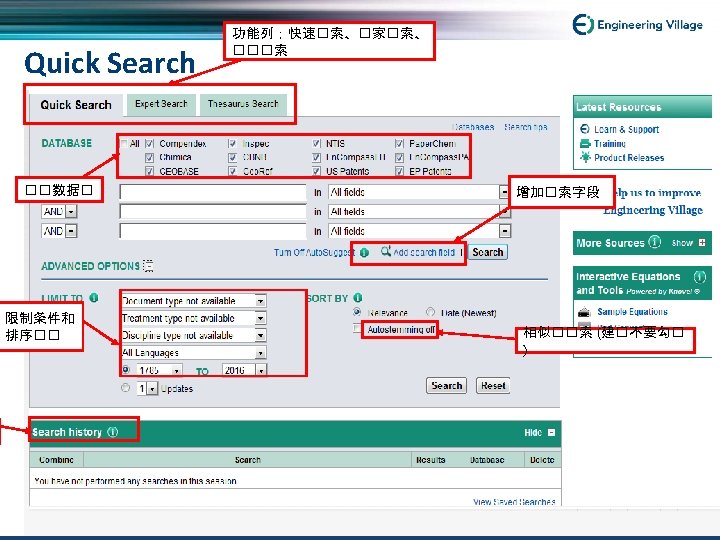Enable the Autostemming off checkbox
720x540 pixels.
pyautogui.click(x=357, y=328)
